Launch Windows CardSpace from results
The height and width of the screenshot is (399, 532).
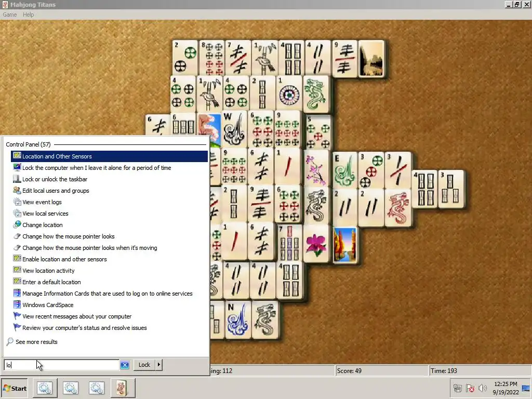pos(109,305)
